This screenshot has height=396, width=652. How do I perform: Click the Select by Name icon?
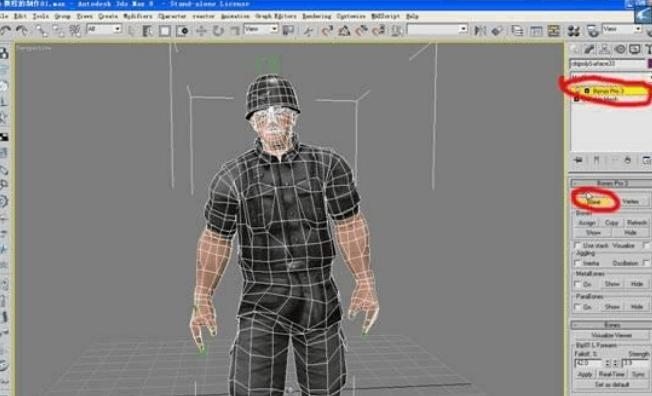(x=147, y=31)
